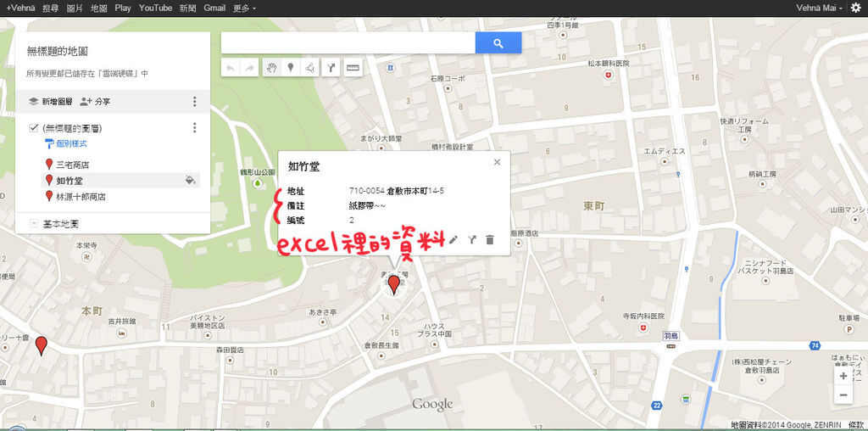Select 三宅商店 in the layer list
Screen dimensions: 868x431
tap(73, 165)
